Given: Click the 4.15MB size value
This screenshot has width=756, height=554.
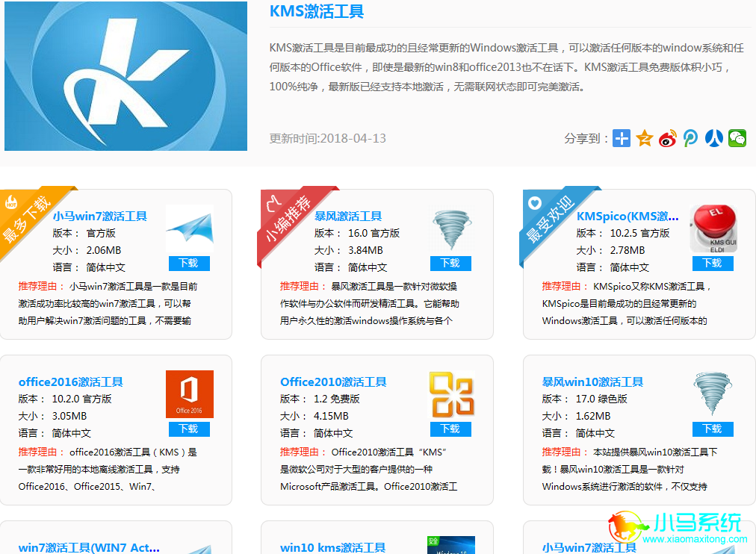Looking at the screenshot, I should click(331, 416).
